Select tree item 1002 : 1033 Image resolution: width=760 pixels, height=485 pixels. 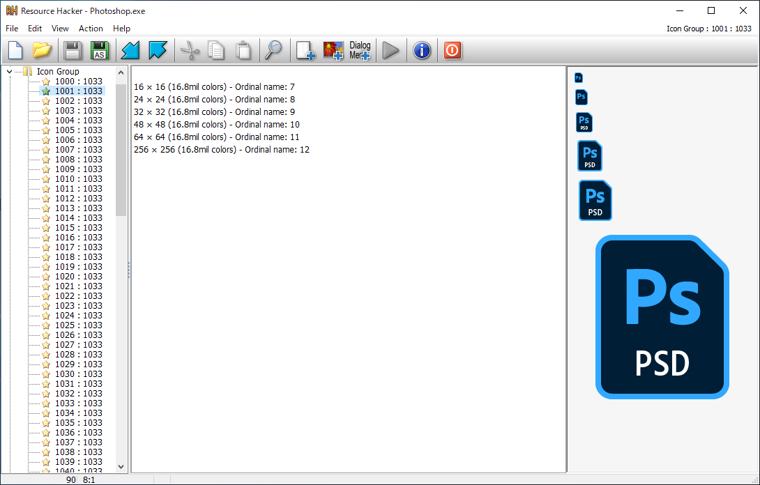coord(79,101)
